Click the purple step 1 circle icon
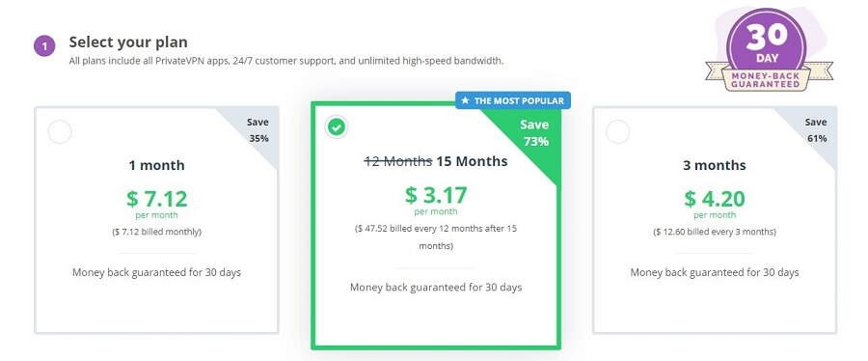 44,46
